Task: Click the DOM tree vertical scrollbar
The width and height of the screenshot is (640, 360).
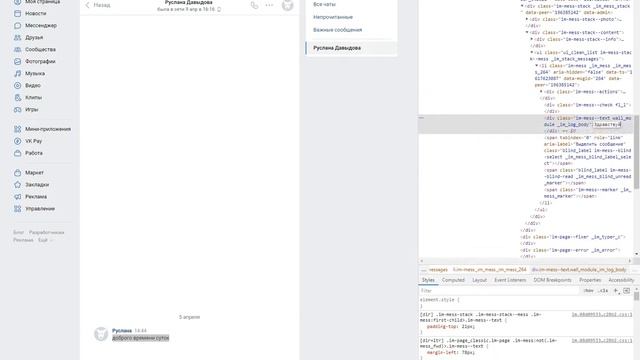Action: [x=636, y=152]
